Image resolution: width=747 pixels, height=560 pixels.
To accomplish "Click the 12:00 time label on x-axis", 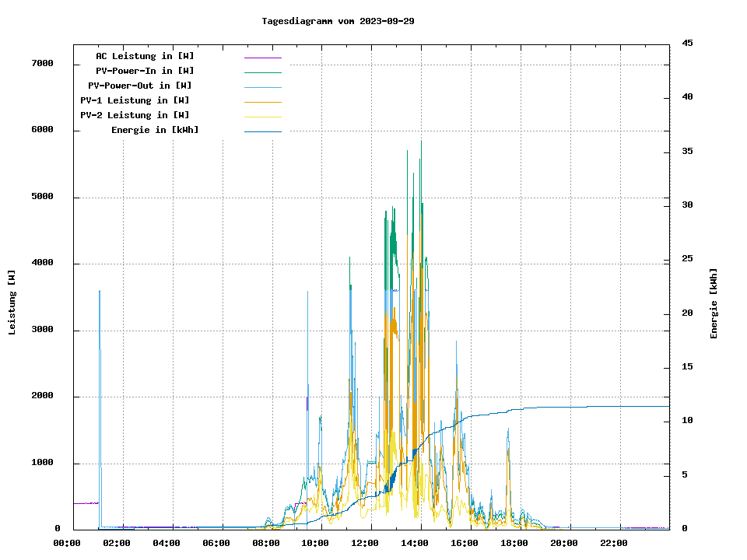I will coord(365,543).
